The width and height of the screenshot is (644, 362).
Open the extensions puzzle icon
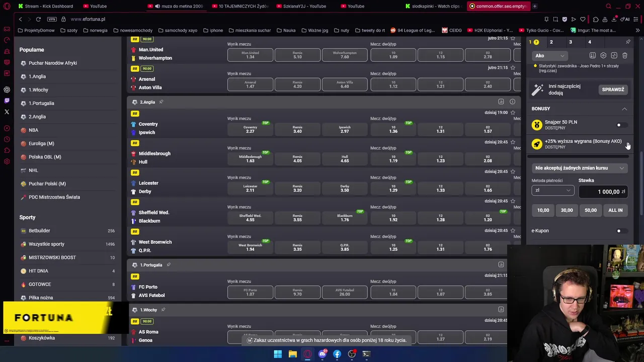(x=596, y=19)
